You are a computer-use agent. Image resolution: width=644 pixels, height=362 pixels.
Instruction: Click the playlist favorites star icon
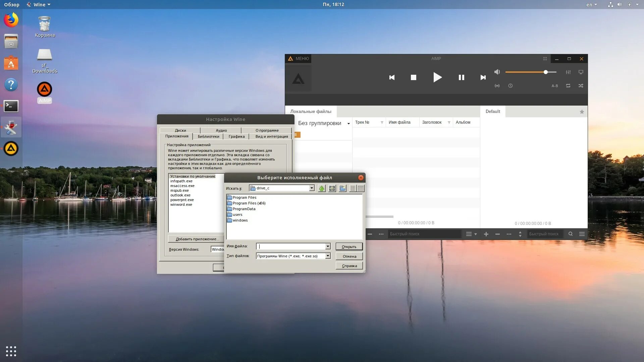coord(582,112)
